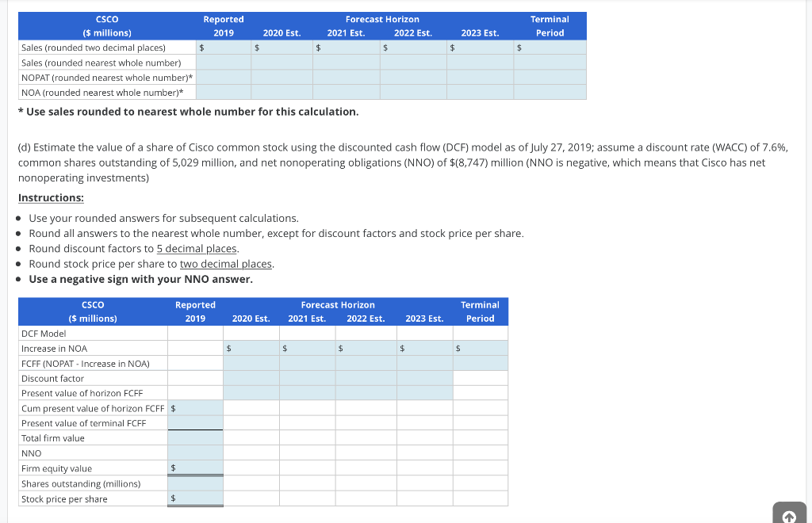Click the Terminal Period sales input cell

(x=550, y=48)
